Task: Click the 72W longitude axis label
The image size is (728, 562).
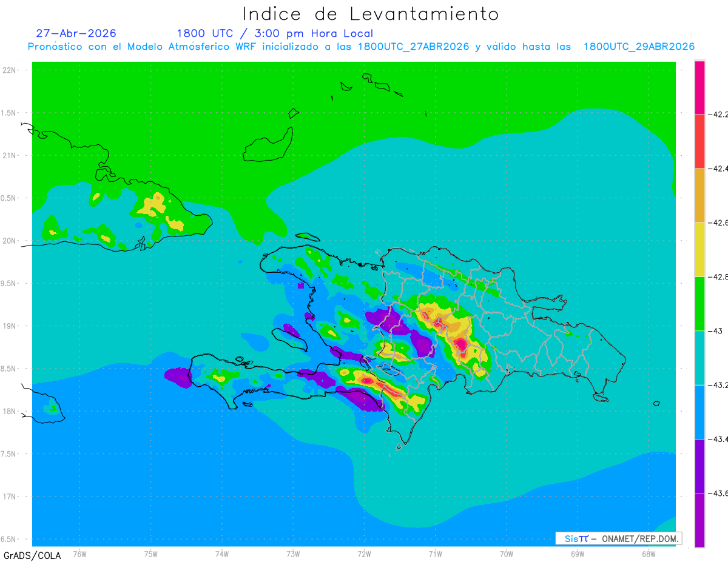Action: (x=364, y=554)
